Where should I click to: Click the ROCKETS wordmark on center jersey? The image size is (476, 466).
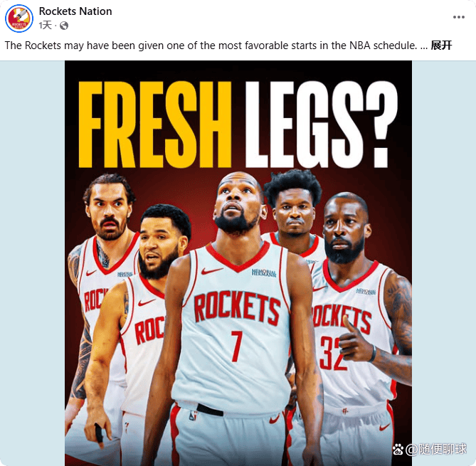click(237, 307)
